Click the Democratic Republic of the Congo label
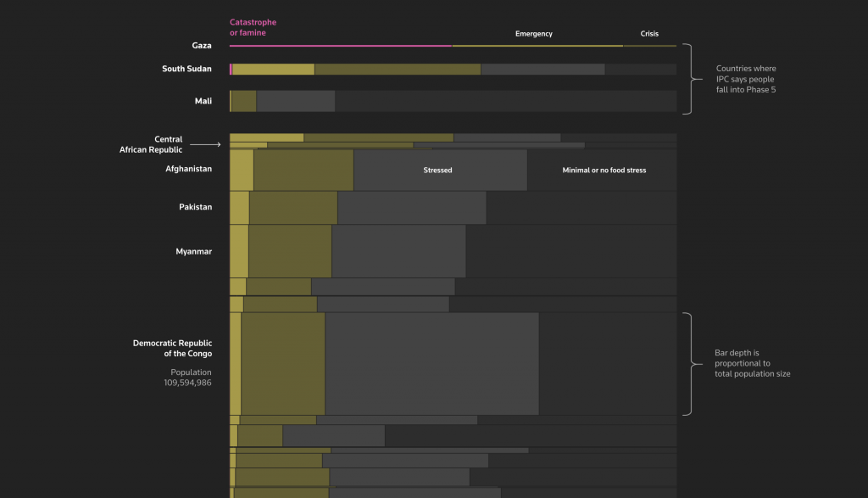The image size is (868, 498). [x=170, y=349]
